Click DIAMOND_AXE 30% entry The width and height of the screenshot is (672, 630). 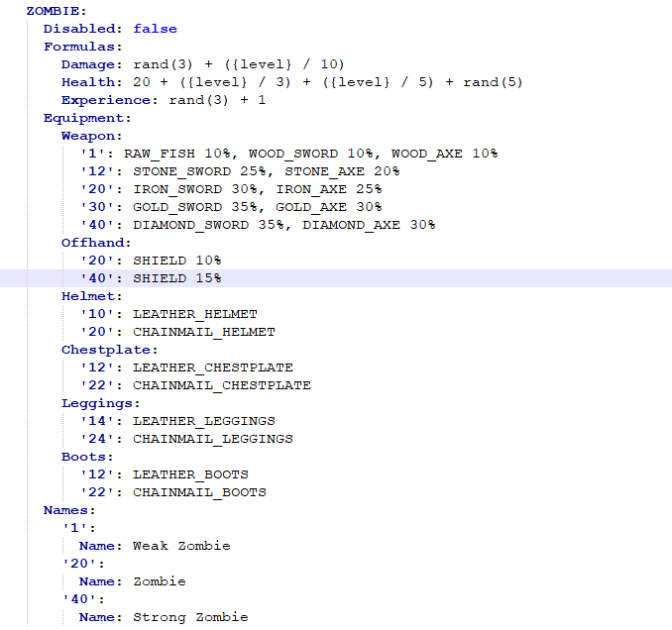(369, 225)
